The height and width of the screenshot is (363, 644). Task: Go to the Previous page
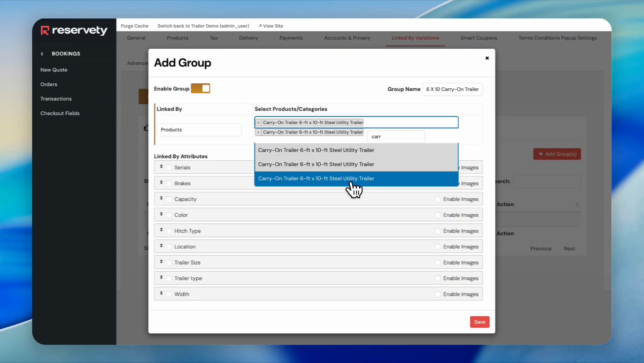541,249
